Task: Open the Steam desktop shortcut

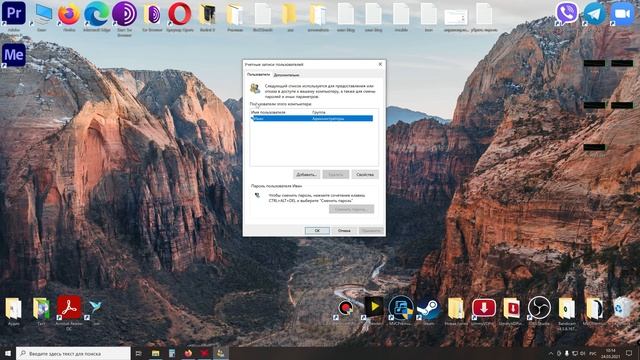Action: (x=429, y=308)
